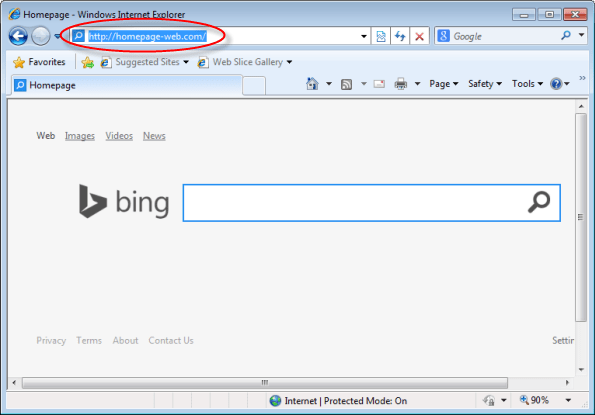Open the search provider dropdown arrow
The image size is (595, 415).
pos(581,35)
